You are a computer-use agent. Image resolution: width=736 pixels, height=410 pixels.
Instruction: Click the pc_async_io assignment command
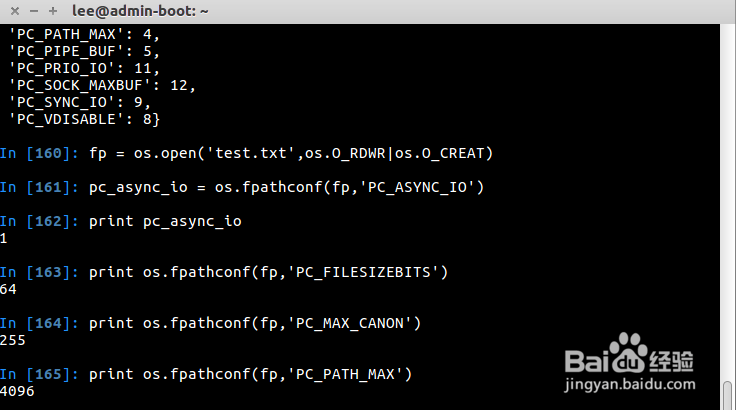[287, 186]
